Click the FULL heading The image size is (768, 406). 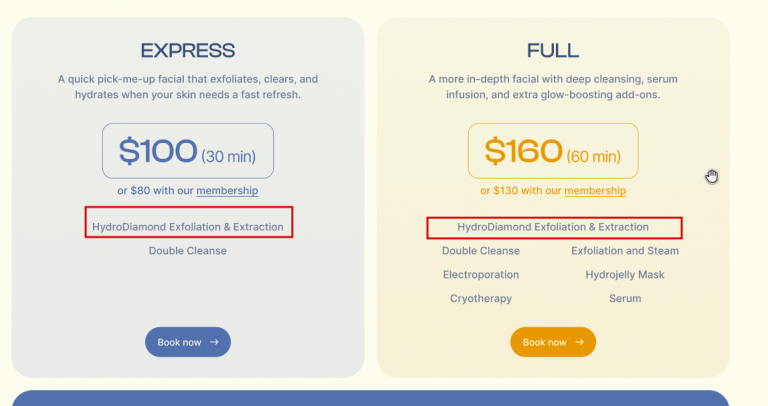click(x=553, y=50)
